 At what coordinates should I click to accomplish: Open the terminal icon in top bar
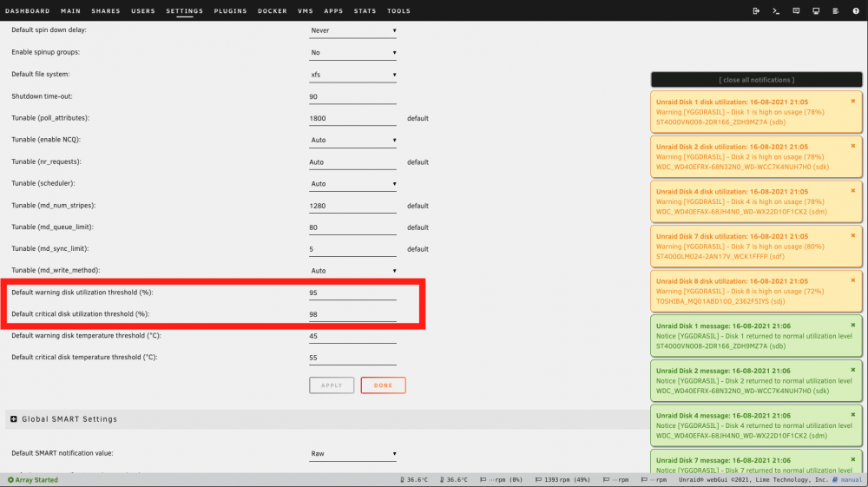(776, 11)
